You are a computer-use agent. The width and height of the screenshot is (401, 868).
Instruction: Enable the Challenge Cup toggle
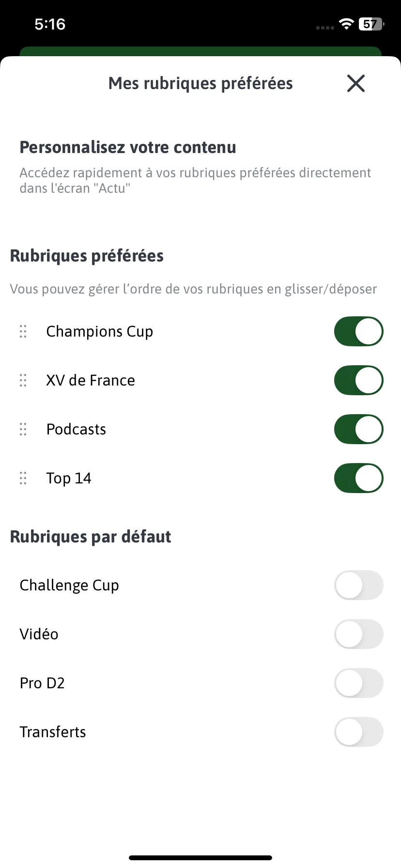pyautogui.click(x=359, y=585)
